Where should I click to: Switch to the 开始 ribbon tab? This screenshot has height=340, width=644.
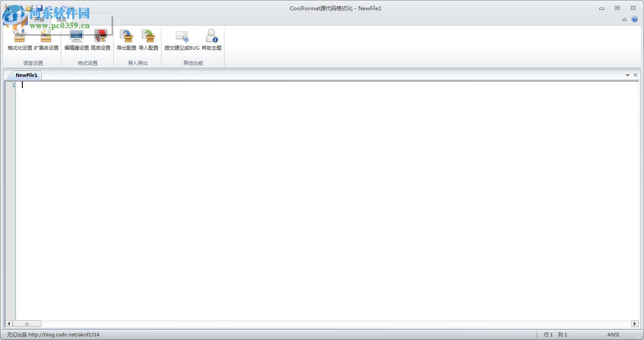(x=39, y=20)
